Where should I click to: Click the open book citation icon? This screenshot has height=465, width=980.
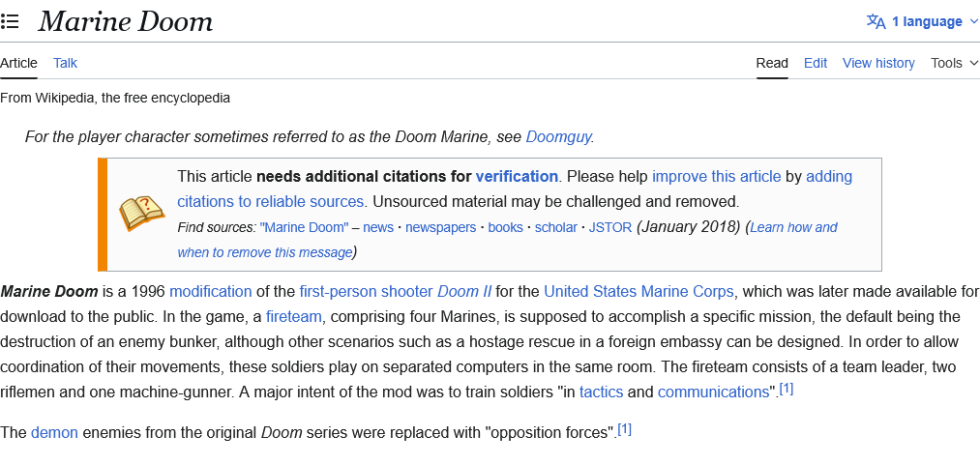click(x=141, y=214)
